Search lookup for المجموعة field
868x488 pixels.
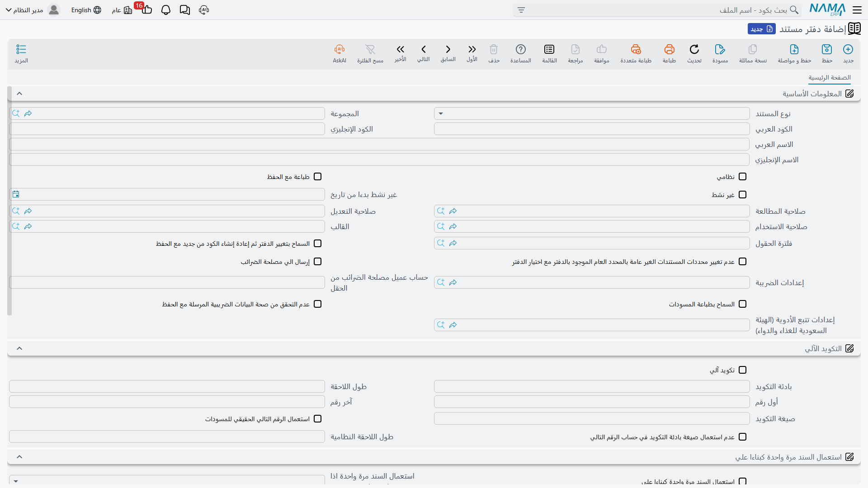(16, 113)
